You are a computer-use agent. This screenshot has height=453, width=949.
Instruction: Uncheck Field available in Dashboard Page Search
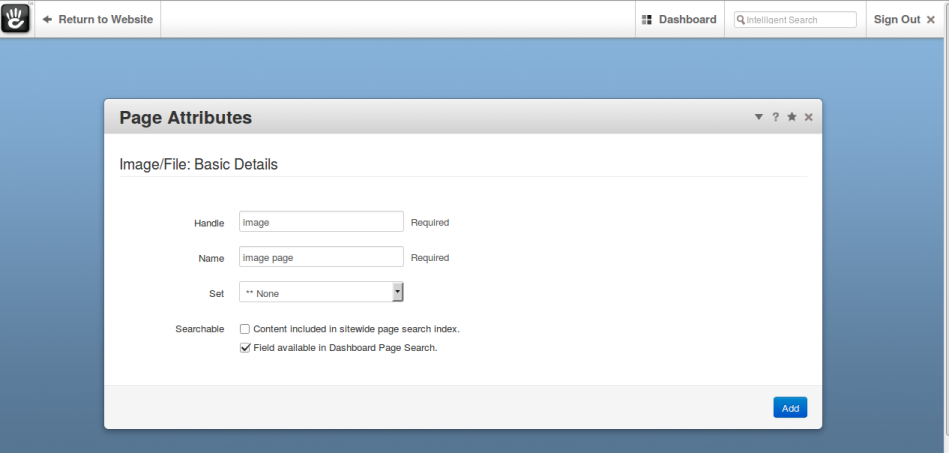pos(245,348)
